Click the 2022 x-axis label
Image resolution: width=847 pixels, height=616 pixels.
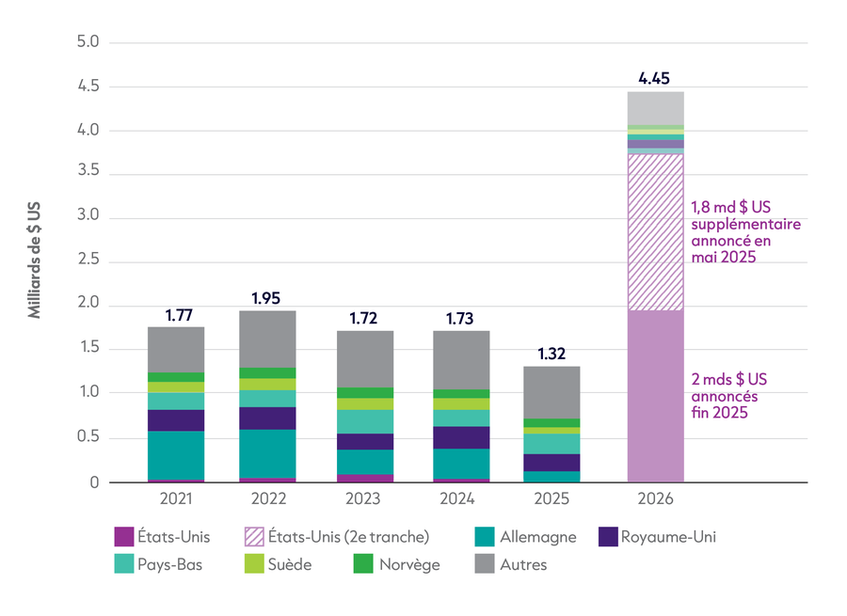(x=268, y=498)
